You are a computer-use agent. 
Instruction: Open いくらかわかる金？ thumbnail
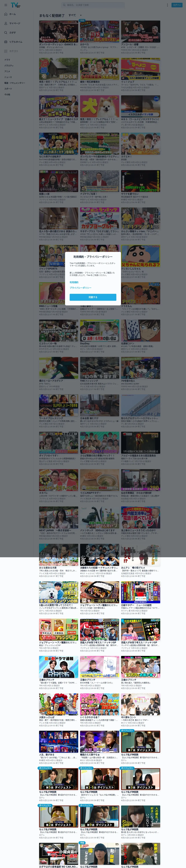100,705
